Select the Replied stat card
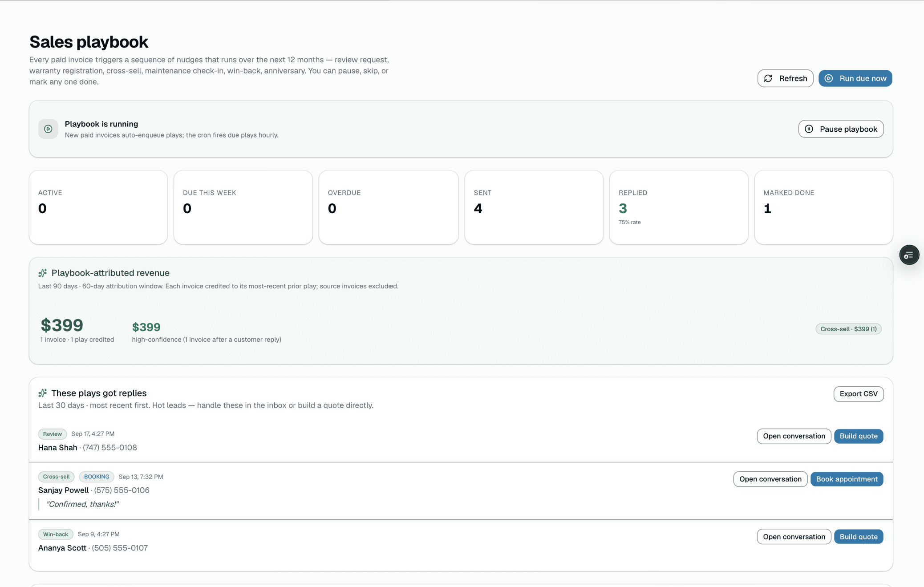This screenshot has width=924, height=587. point(679,207)
